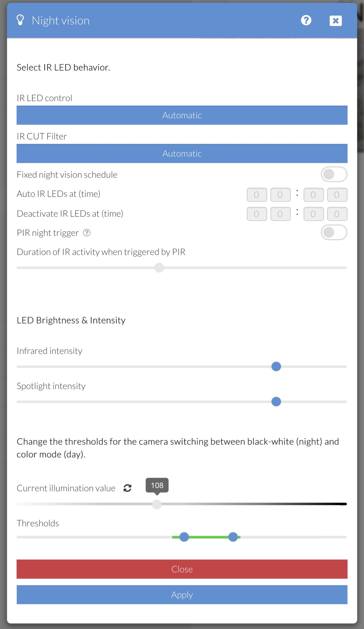Click the PIR duration slider handle
Image resolution: width=364 pixels, height=629 pixels.
coord(159,267)
